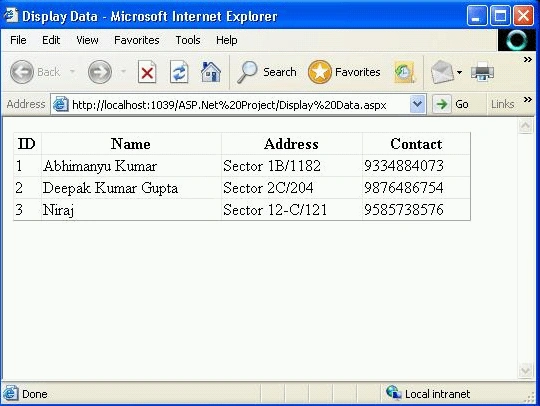This screenshot has width=540, height=406.
Task: Open the History toolbar icon
Action: tap(405, 72)
